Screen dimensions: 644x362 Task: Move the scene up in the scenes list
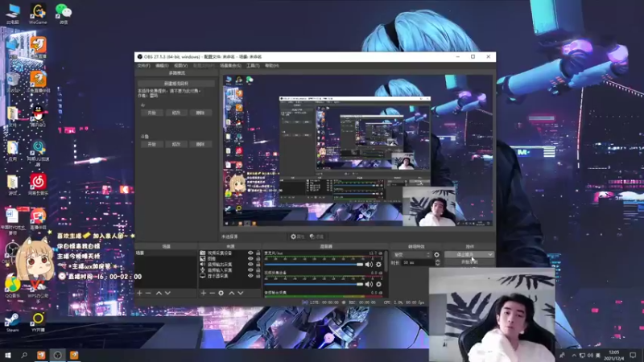point(159,293)
